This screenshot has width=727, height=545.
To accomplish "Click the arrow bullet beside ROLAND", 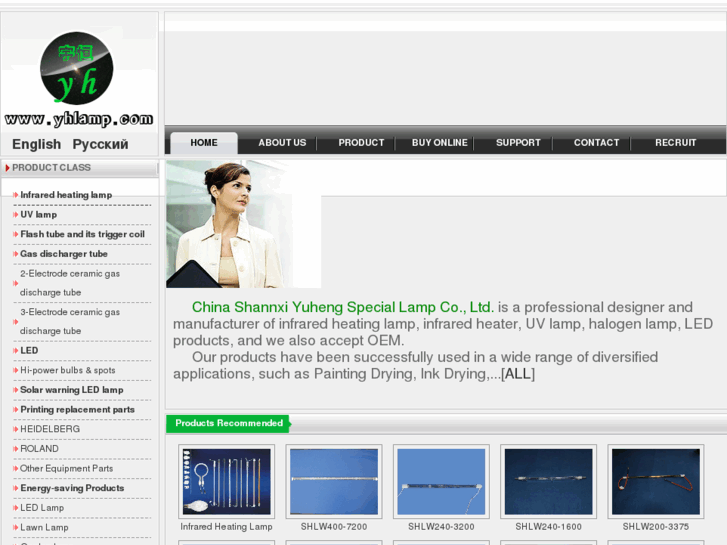I will (16, 449).
